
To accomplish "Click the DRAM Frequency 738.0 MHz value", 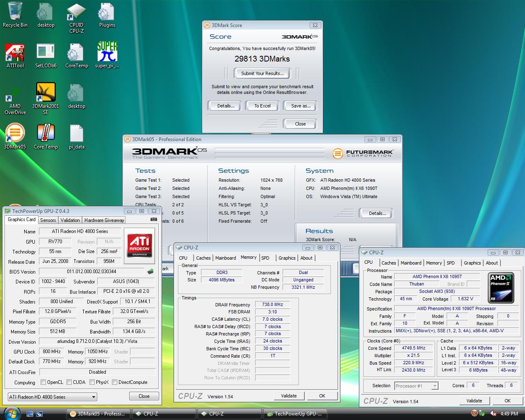I will click(x=273, y=304).
